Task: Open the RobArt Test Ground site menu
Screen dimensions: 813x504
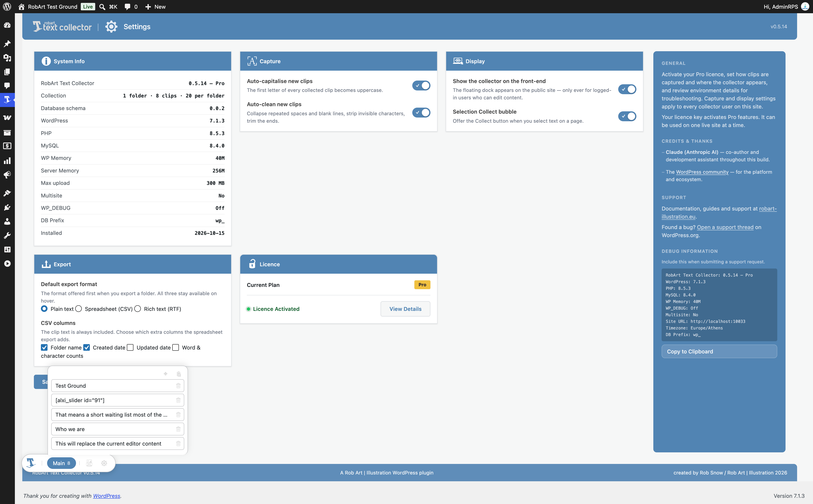Action: click(x=48, y=7)
